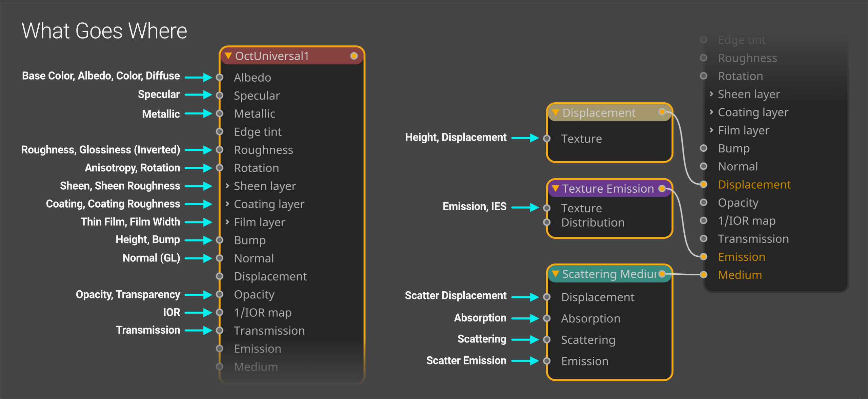Screen dimensions: 868x399
Task: Click the Texture Emission node output pin
Action: pyautogui.click(x=662, y=188)
